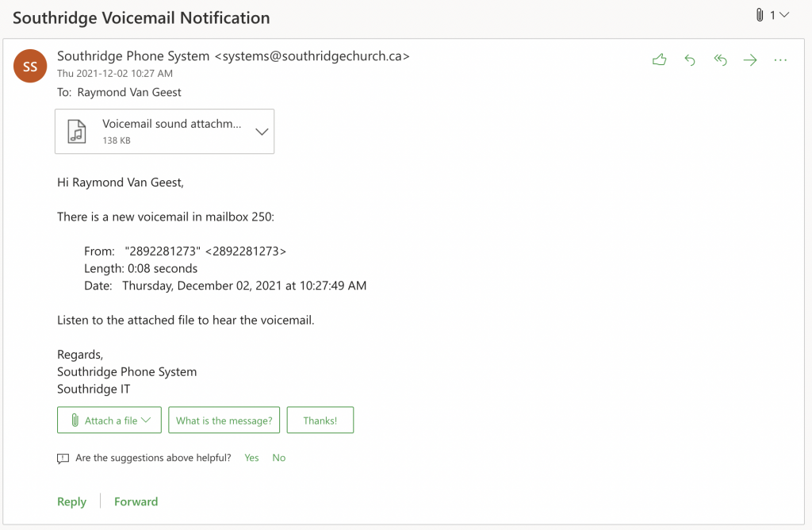Click the paperclip attachment count icon
Viewport: 812px width, 530px height.
click(x=760, y=15)
